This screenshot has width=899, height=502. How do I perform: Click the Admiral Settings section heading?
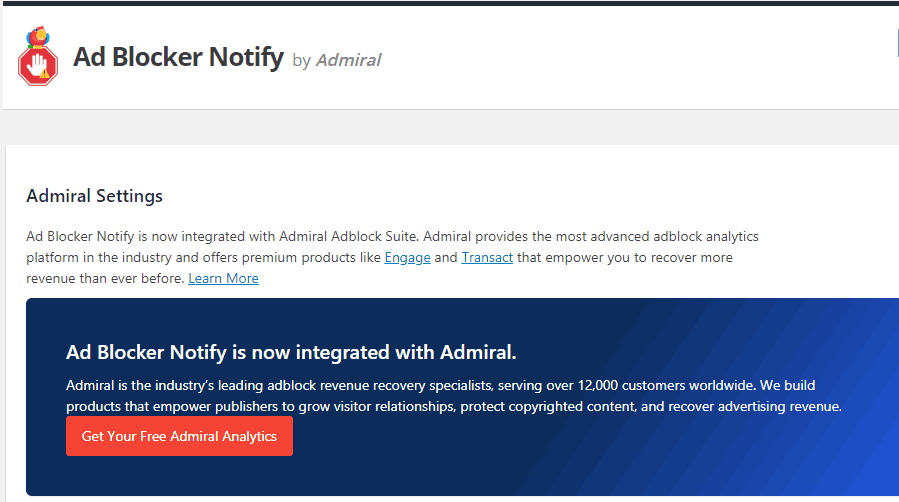coord(94,196)
